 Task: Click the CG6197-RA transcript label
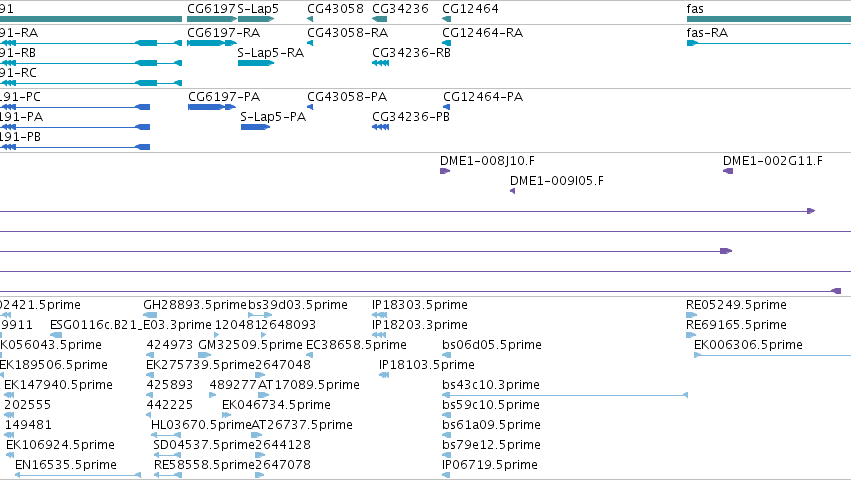pyautogui.click(x=224, y=33)
